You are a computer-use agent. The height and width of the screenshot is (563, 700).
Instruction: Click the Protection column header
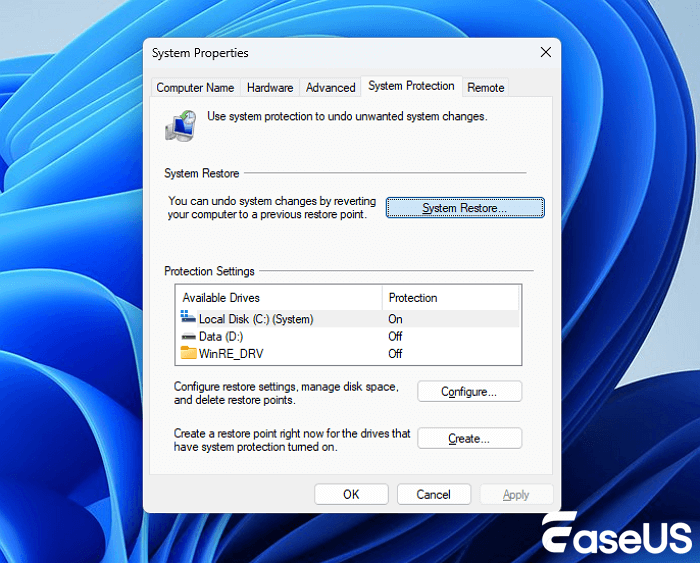(451, 298)
